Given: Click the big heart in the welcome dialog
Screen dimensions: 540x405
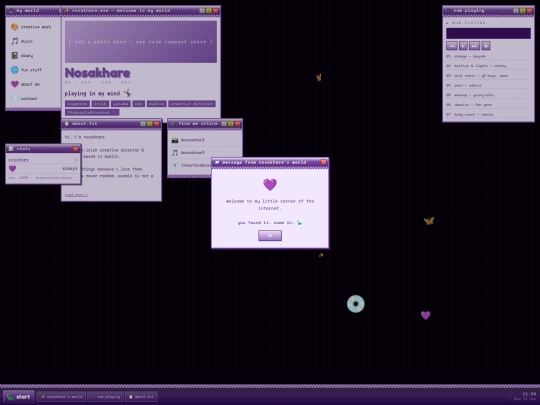Looking at the screenshot, I should click(270, 185).
